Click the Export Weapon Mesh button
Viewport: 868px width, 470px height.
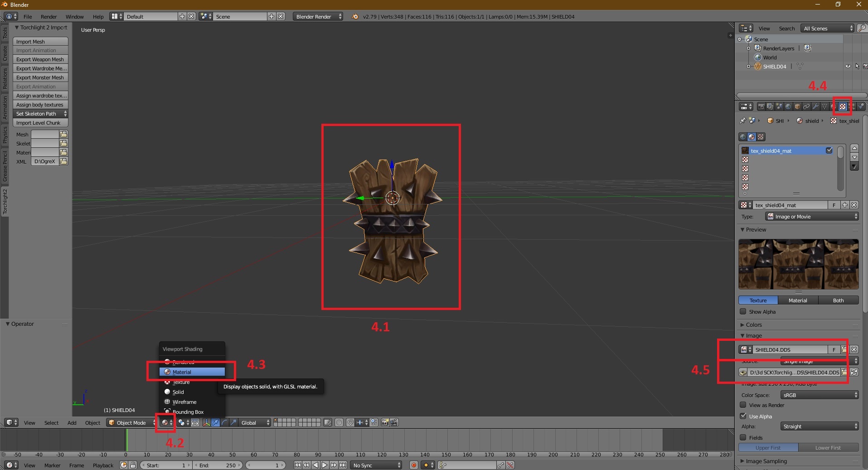40,59
